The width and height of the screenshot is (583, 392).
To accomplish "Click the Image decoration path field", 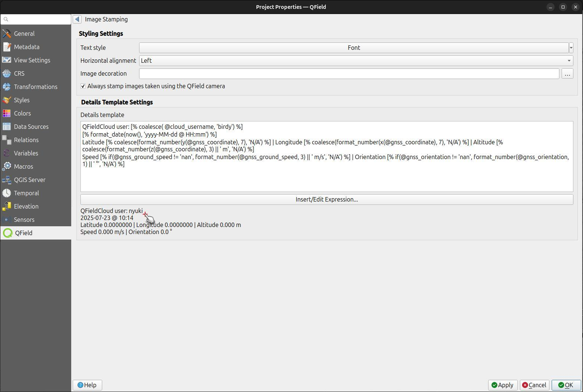I will click(x=349, y=73).
